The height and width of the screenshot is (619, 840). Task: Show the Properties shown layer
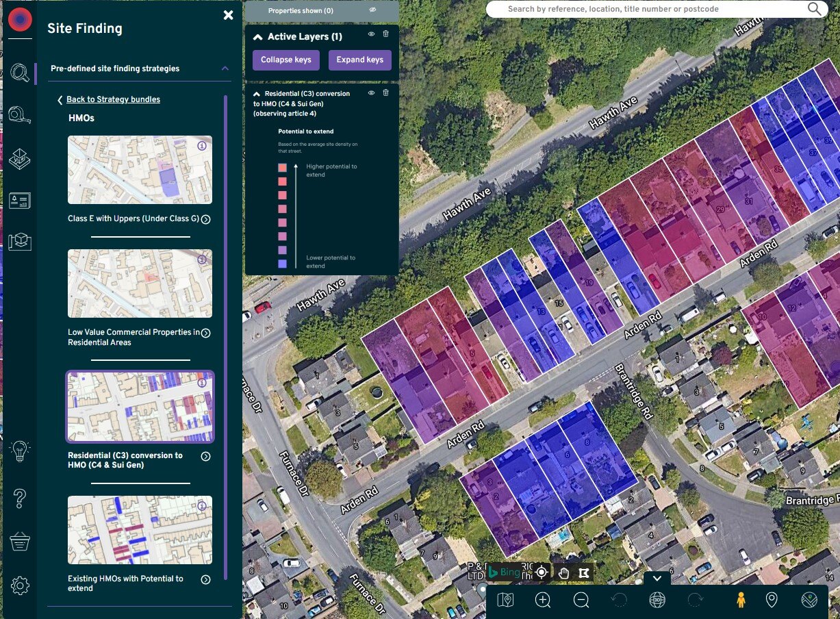[x=373, y=11]
